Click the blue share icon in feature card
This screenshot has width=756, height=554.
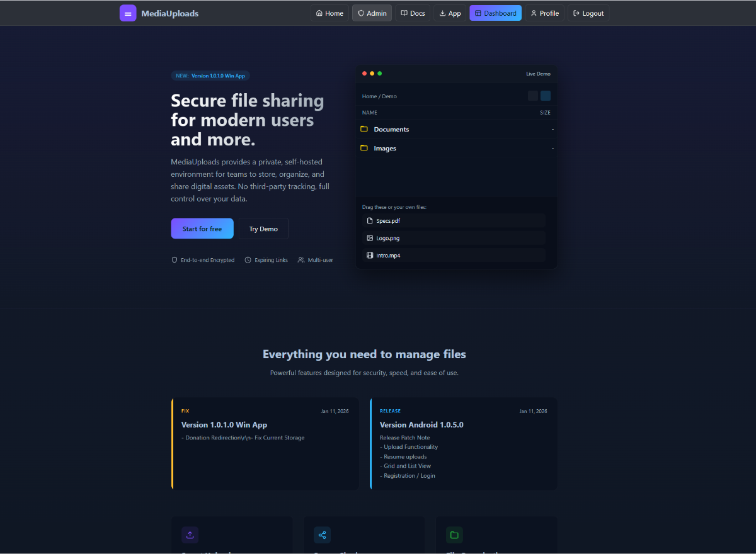coord(322,535)
